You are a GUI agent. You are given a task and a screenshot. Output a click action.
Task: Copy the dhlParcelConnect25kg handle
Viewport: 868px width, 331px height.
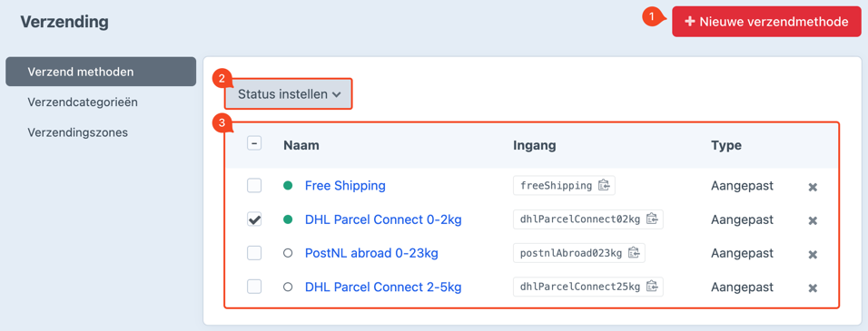point(652,287)
